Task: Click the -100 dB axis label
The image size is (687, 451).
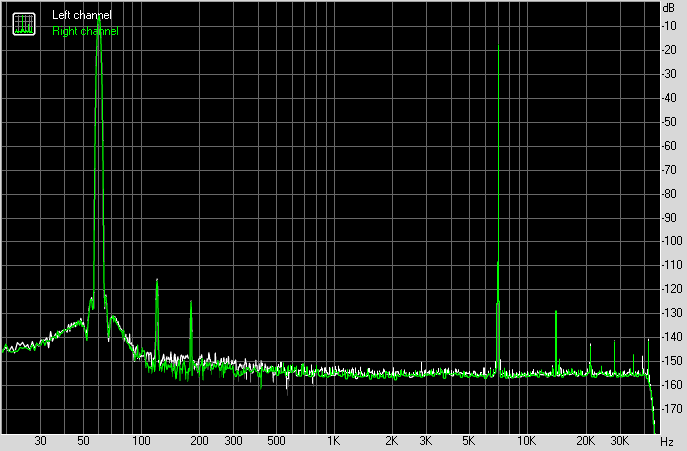Action: point(672,241)
